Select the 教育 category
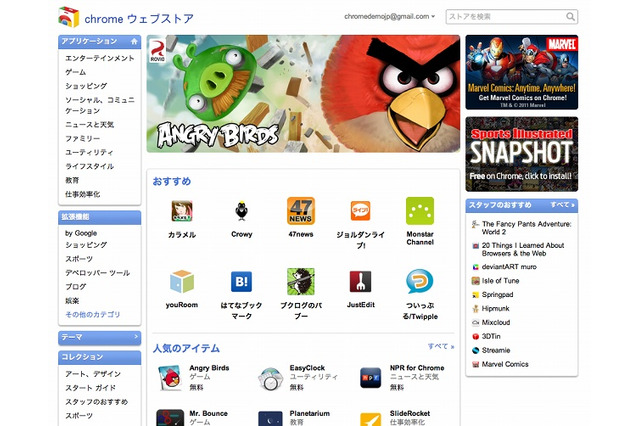 click(72, 180)
